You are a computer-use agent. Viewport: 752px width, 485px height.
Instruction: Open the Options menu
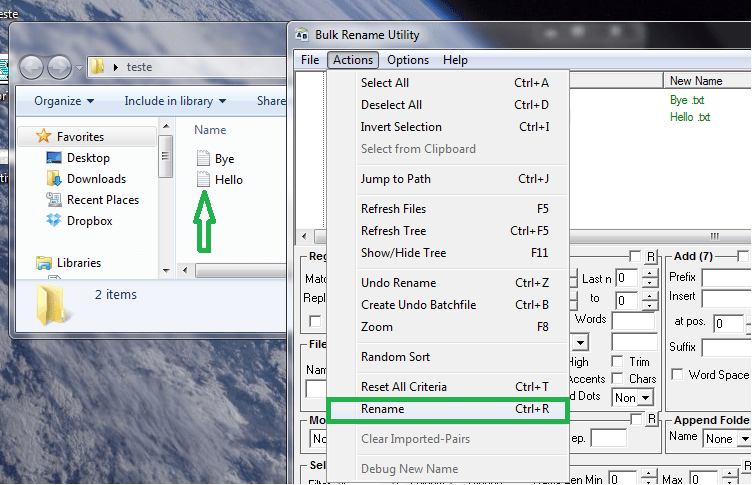[408, 60]
